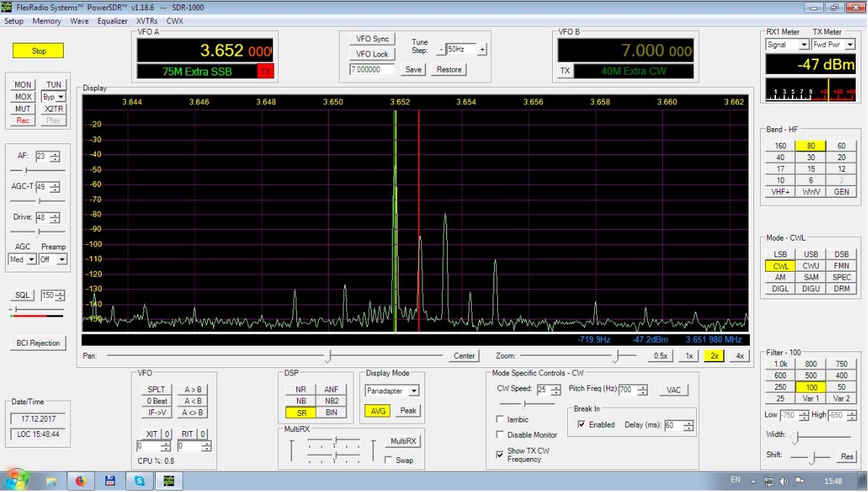868x492 pixels.
Task: Check the Disable Monitor checkbox
Action: (x=500, y=435)
